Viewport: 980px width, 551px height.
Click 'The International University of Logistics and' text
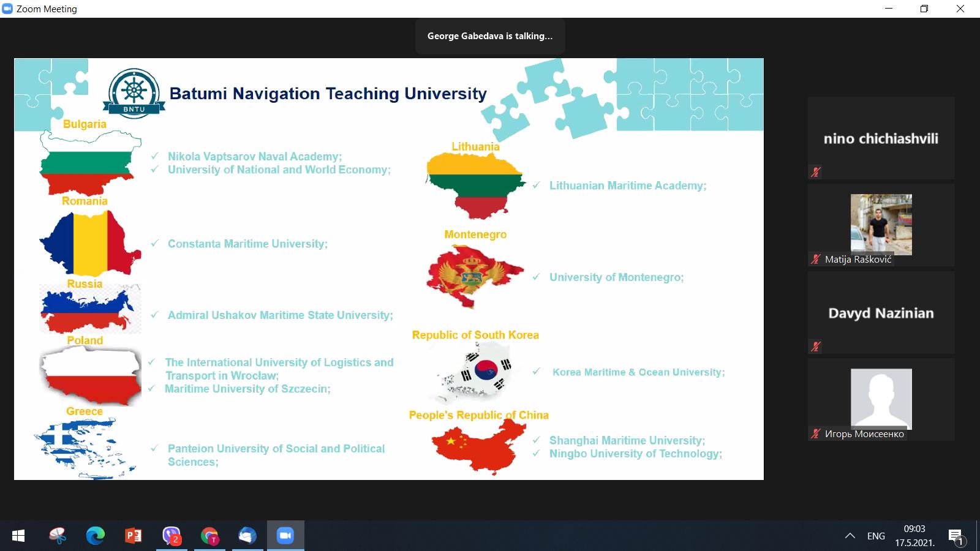click(x=279, y=362)
